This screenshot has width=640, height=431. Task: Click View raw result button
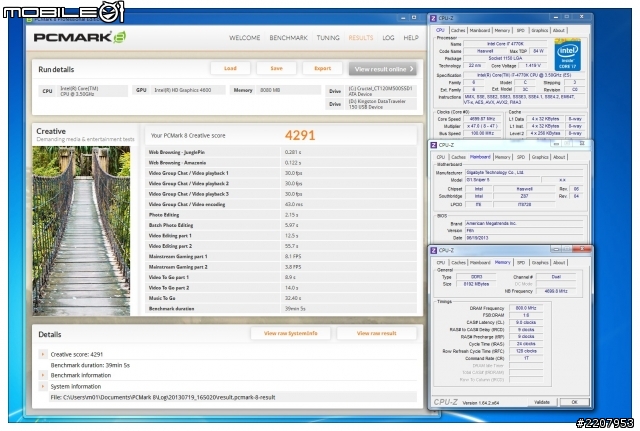point(376,333)
